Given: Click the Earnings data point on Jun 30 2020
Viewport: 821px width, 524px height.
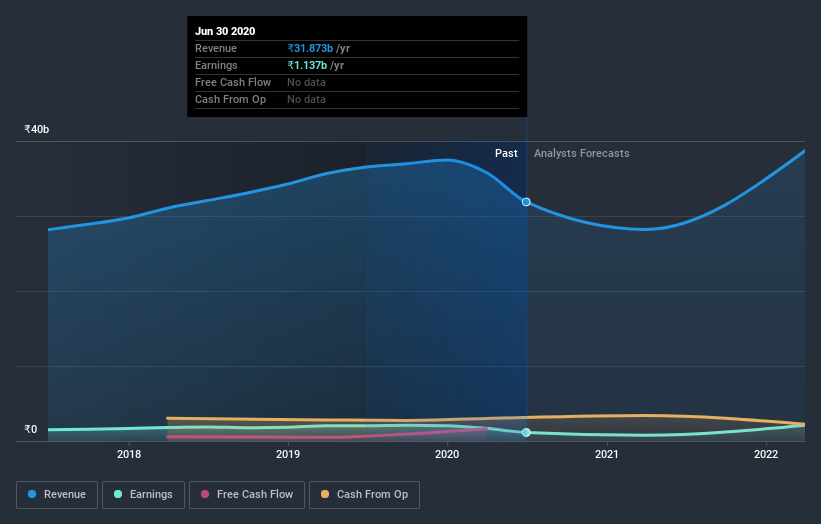Looking at the screenshot, I should [x=526, y=432].
